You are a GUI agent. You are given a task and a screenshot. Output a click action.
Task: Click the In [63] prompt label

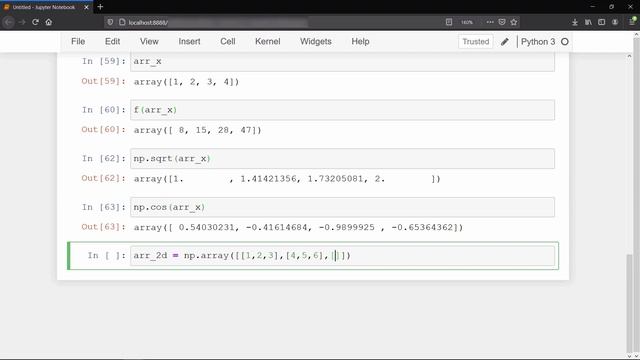(104, 207)
